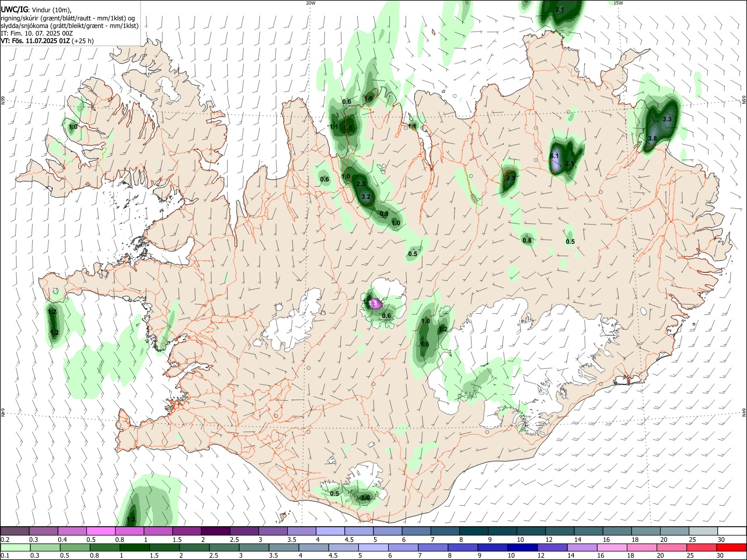Click the 0.9 precipitation value on map
Viewport: 747px width, 560px height.
[x=384, y=214]
